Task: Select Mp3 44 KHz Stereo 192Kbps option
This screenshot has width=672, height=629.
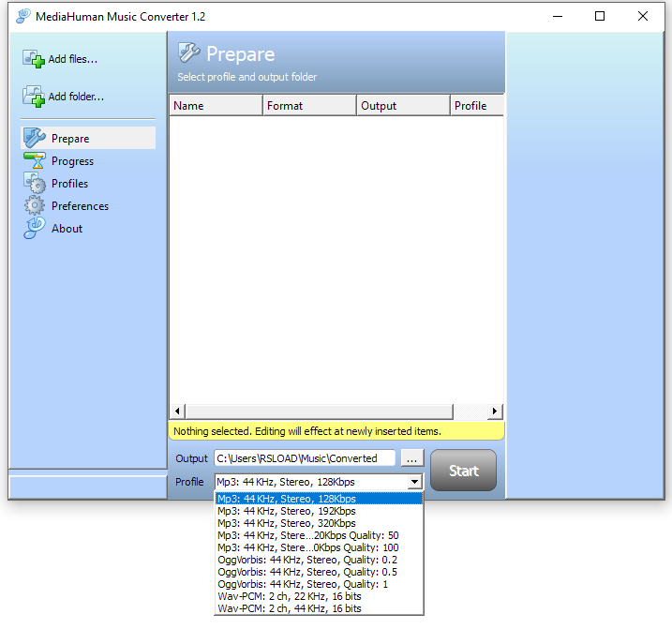Action: tap(319, 511)
